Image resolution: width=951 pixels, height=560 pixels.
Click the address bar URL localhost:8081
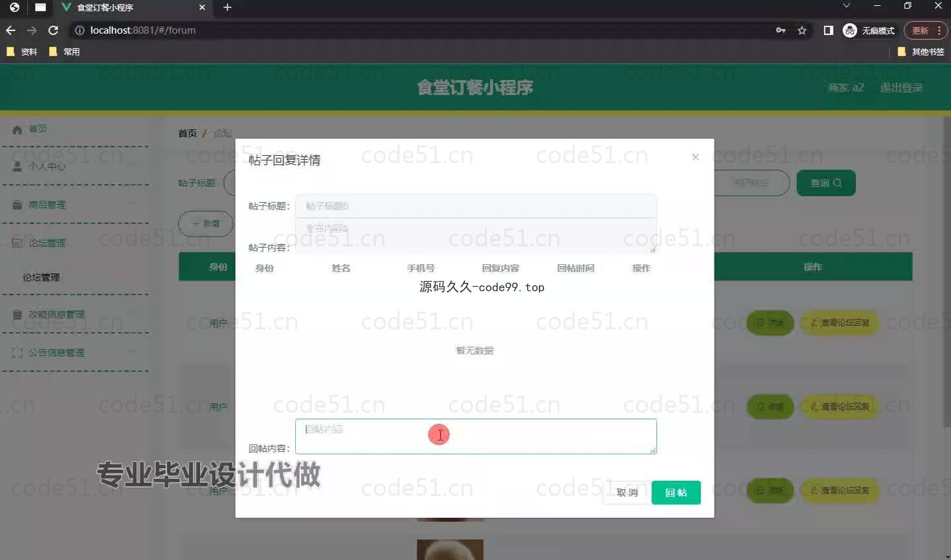click(x=143, y=30)
